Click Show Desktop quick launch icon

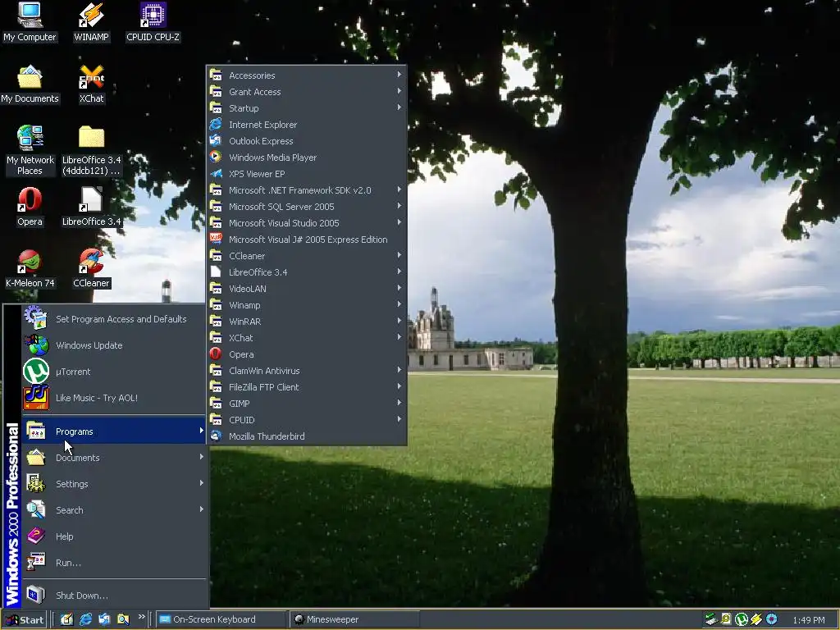(66, 619)
